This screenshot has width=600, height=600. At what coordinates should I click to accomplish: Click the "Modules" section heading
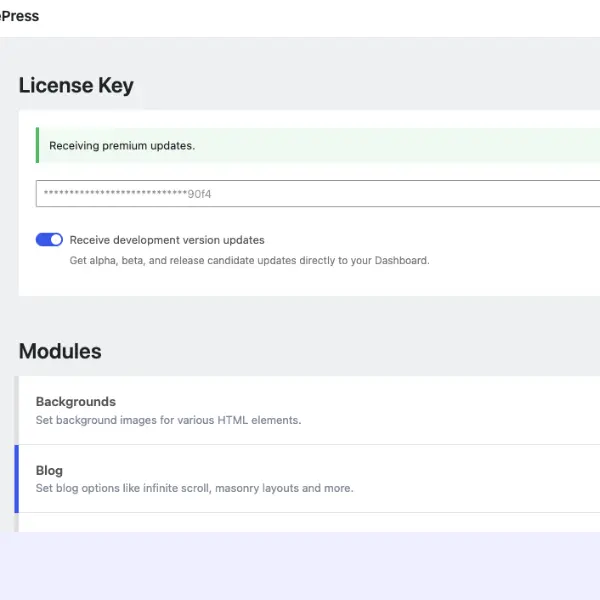[x=60, y=351]
